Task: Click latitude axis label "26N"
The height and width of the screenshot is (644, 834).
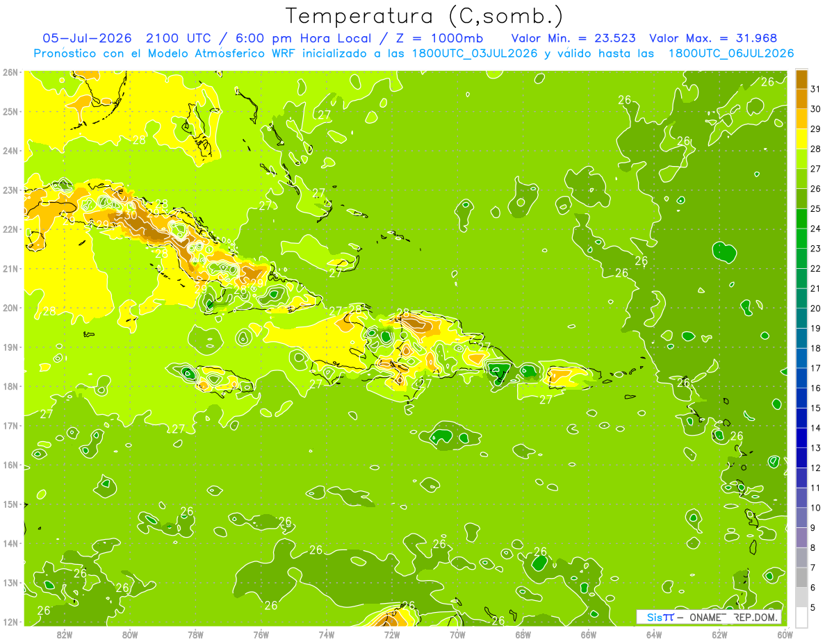Action: [10, 72]
